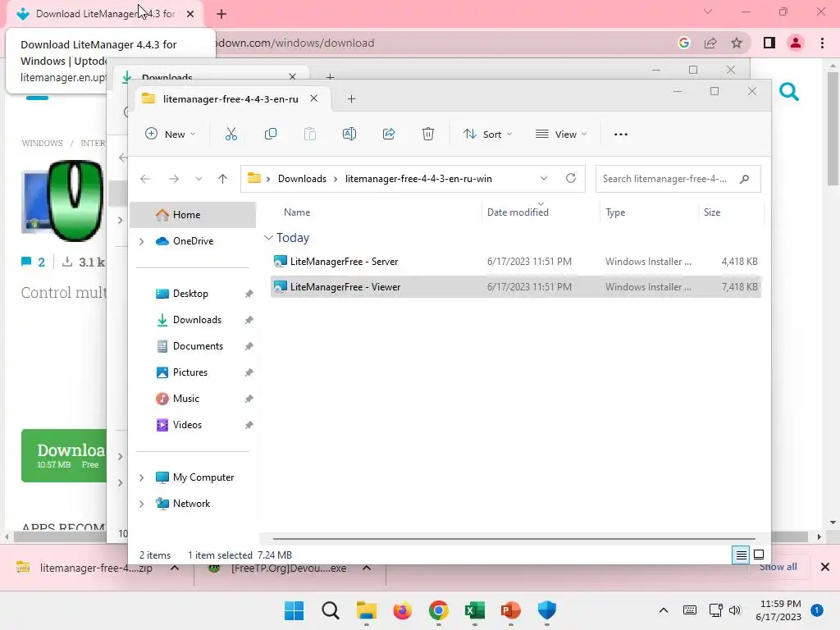Open PowerPoint from taskbar
Image resolution: width=840 pixels, height=630 pixels.
[510, 610]
